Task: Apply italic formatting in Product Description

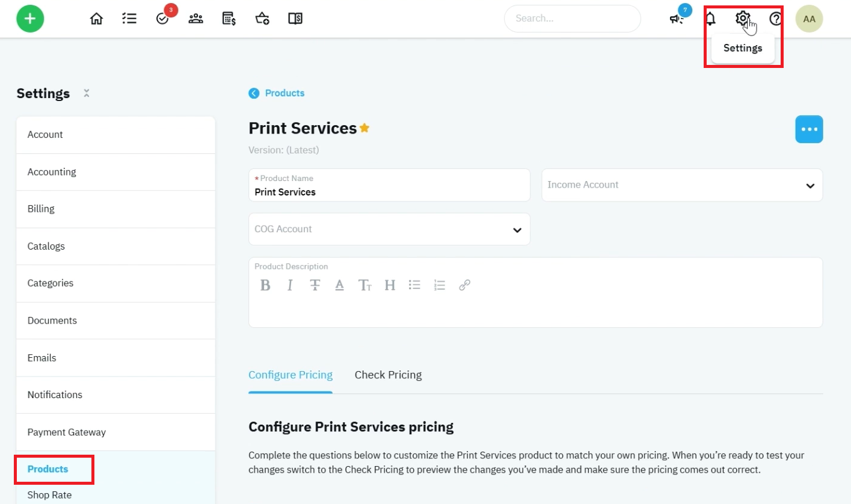Action: point(290,285)
